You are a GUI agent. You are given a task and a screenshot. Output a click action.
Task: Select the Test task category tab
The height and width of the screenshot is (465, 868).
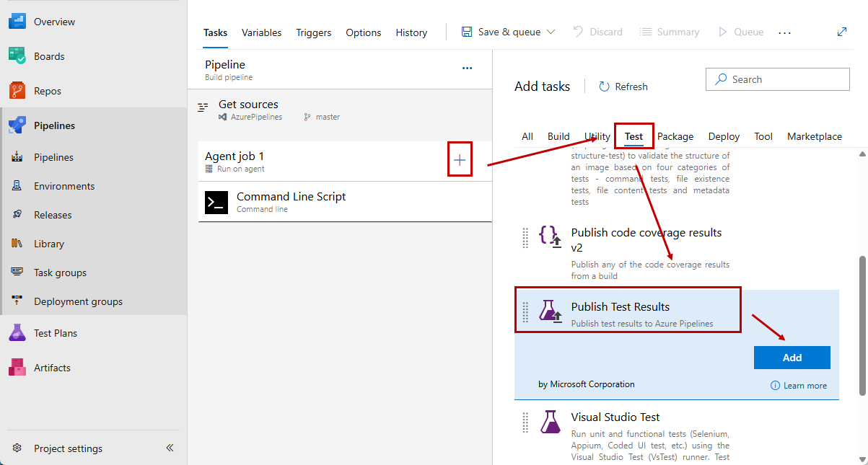[x=634, y=136]
